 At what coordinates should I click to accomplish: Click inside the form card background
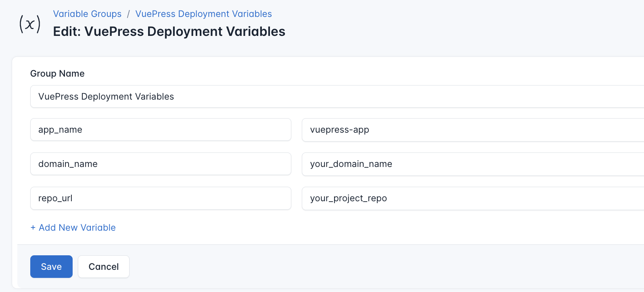pos(323,228)
